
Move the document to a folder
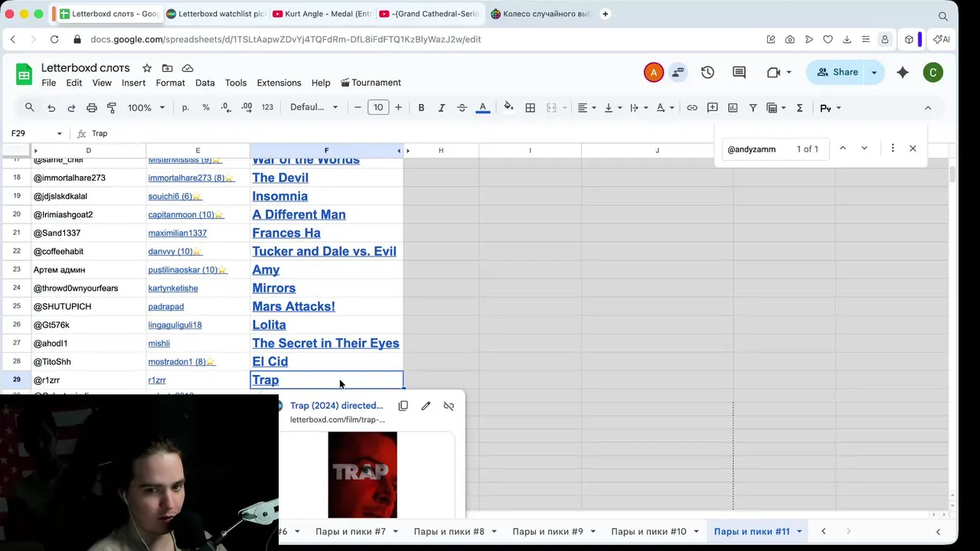click(167, 68)
